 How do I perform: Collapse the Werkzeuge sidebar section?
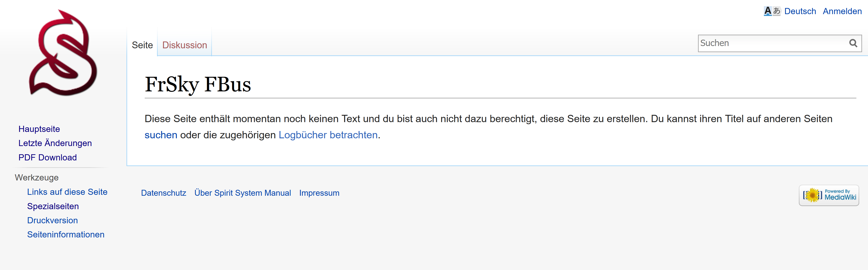[37, 178]
